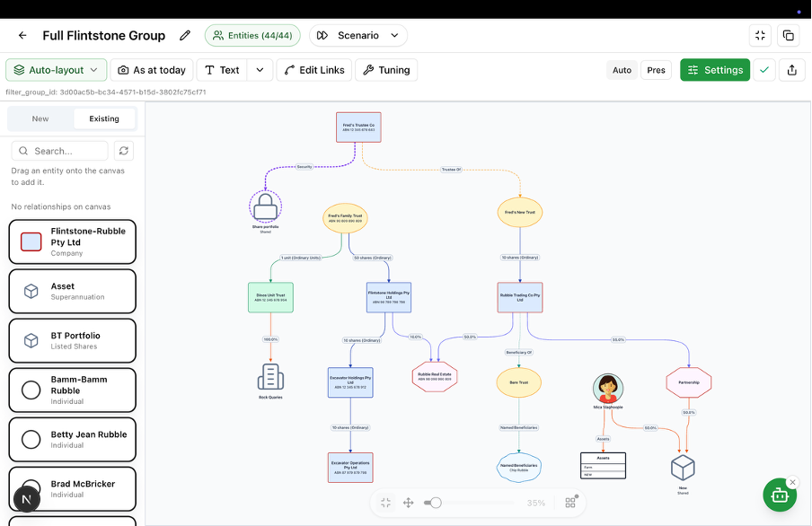Switch to the New tab
The height and width of the screenshot is (526, 812).
40,118
